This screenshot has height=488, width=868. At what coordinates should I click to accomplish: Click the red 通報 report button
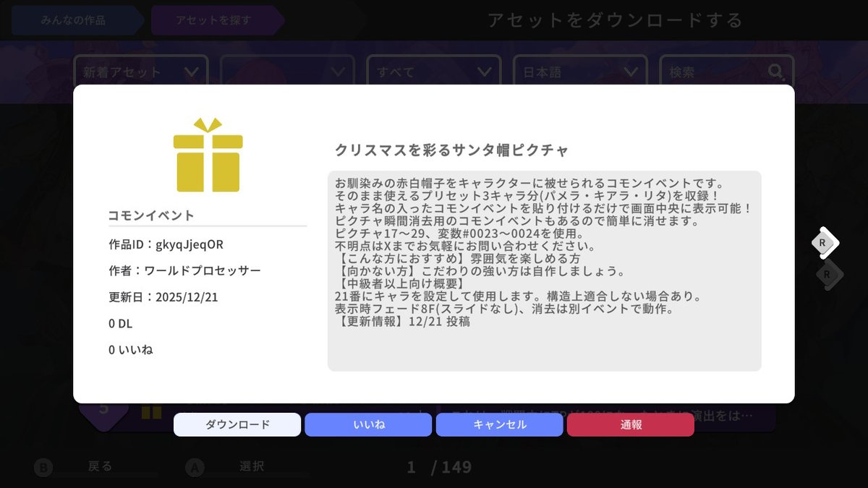click(631, 424)
